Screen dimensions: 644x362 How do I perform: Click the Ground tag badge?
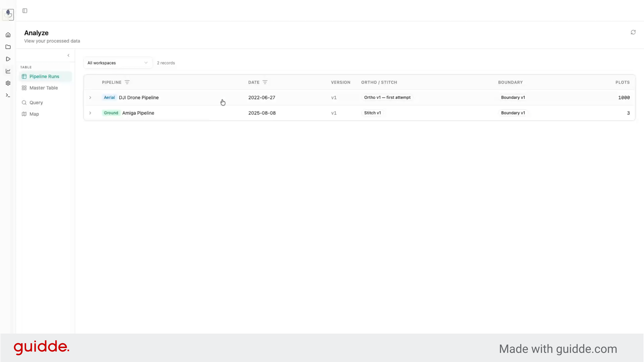point(111,113)
